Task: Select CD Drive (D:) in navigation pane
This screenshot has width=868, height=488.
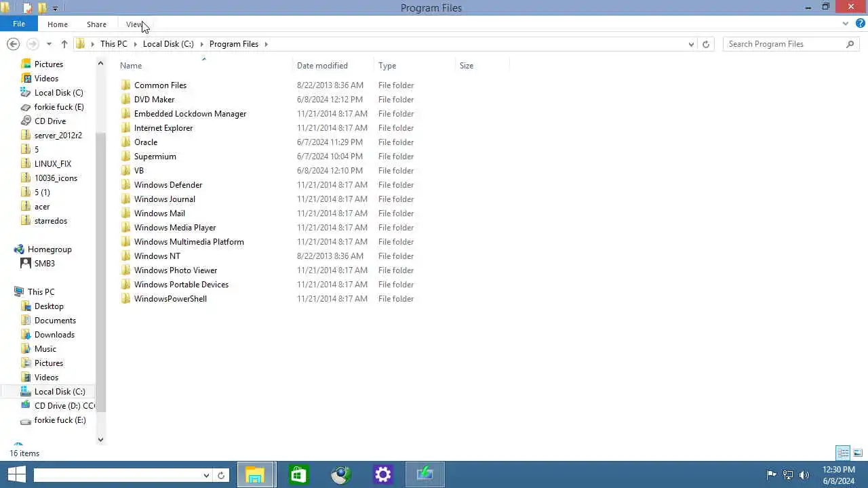Action: (x=64, y=406)
